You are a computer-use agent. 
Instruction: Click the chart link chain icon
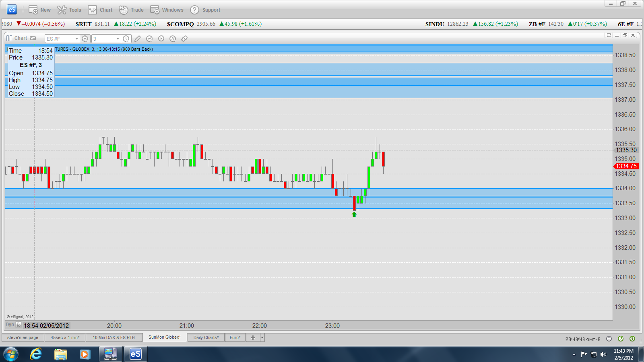point(184,39)
